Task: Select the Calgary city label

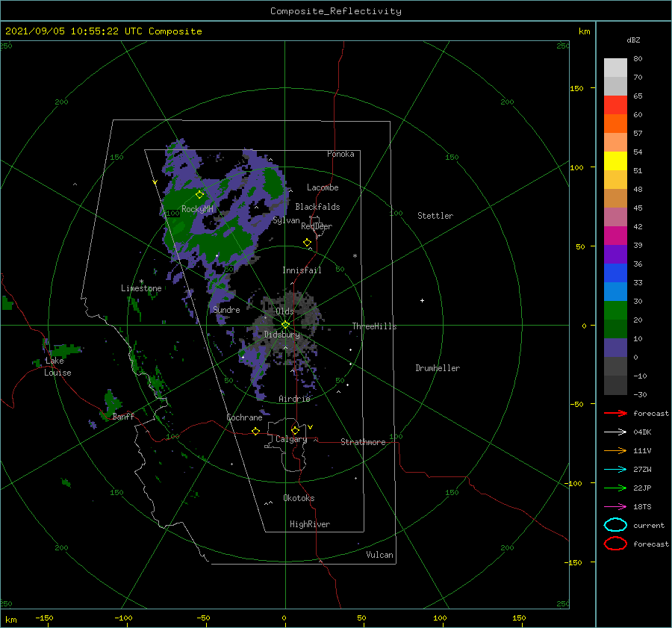Action: point(291,439)
